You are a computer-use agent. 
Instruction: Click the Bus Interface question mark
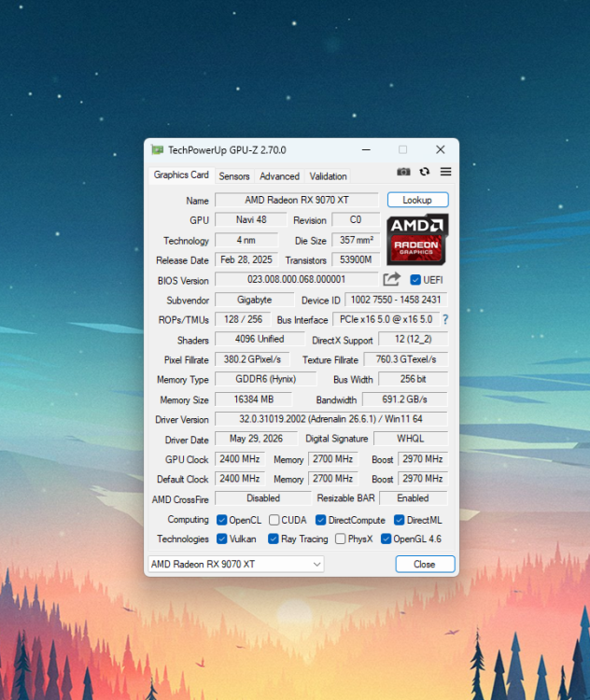[445, 319]
